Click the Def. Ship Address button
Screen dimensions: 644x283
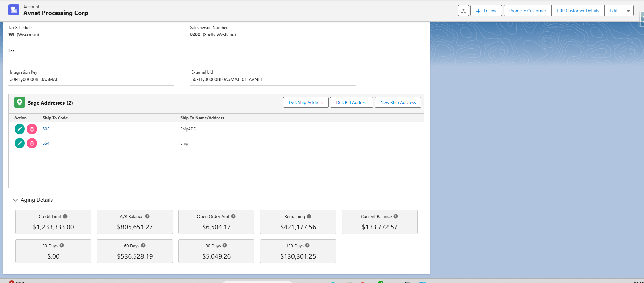pos(306,103)
